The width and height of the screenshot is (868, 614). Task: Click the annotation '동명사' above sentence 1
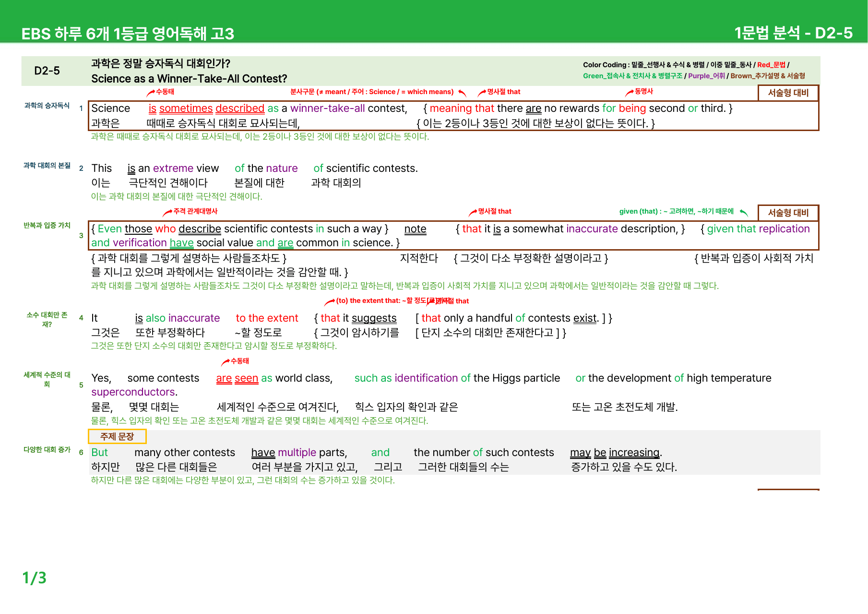coord(644,91)
